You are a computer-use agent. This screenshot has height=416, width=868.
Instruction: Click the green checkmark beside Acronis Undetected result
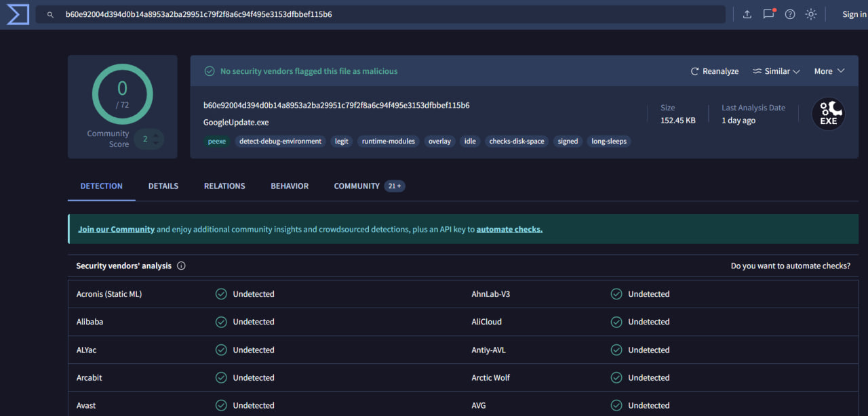coord(221,293)
